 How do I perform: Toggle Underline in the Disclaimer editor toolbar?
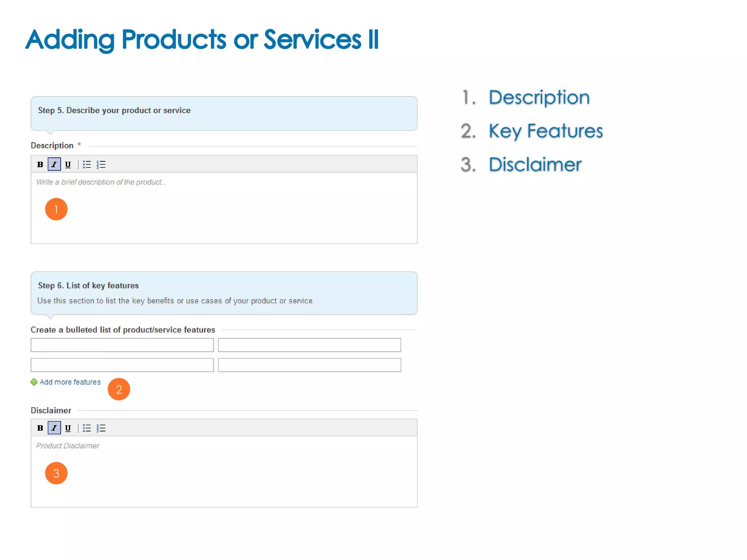click(x=68, y=428)
